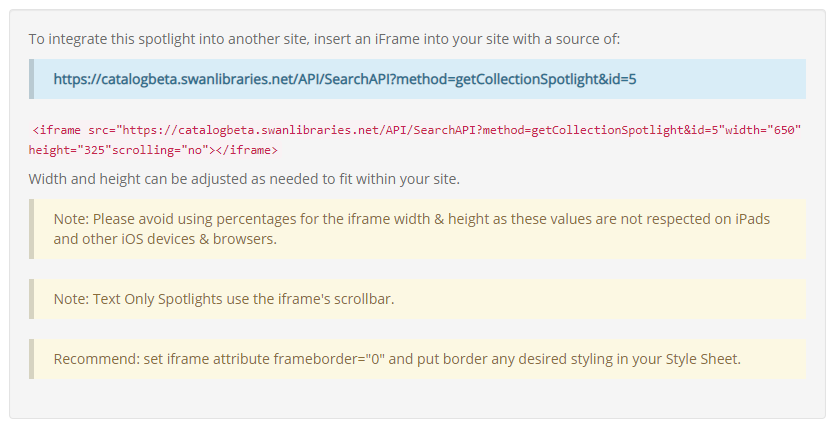Click the frameborder recommendation note
Screen dimensions: 832x426
[x=417, y=359]
